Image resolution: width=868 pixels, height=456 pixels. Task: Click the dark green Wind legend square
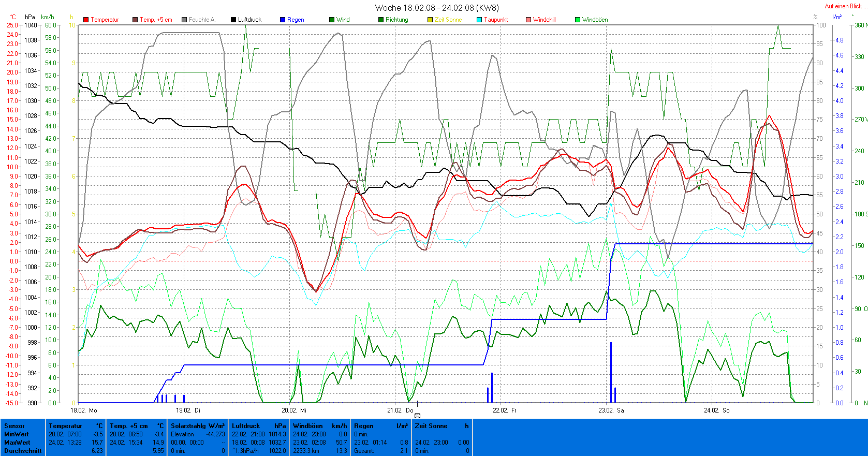pyautogui.click(x=332, y=20)
